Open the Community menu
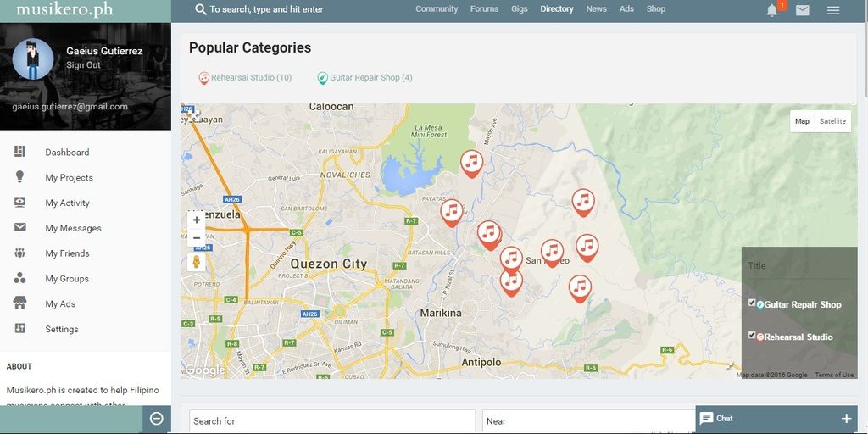The image size is (868, 434). click(x=437, y=8)
